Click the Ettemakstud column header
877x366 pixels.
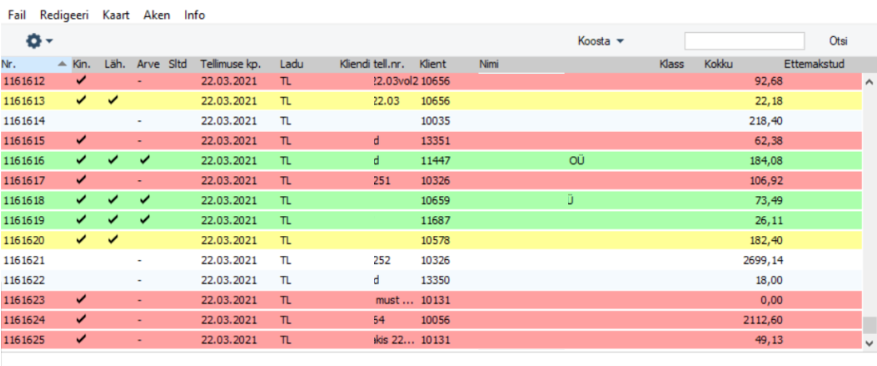coord(814,64)
